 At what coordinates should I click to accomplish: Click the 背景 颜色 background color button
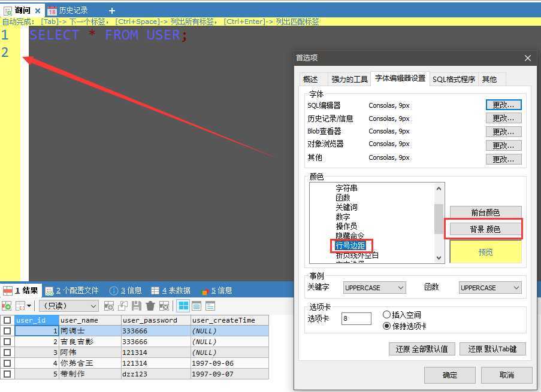[485, 229]
